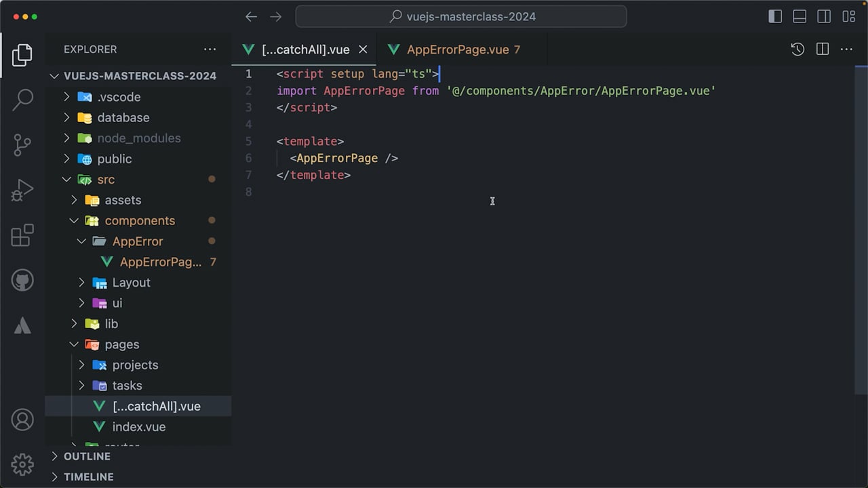868x488 pixels.
Task: Click the Layout folder icon
Action: coord(100,283)
